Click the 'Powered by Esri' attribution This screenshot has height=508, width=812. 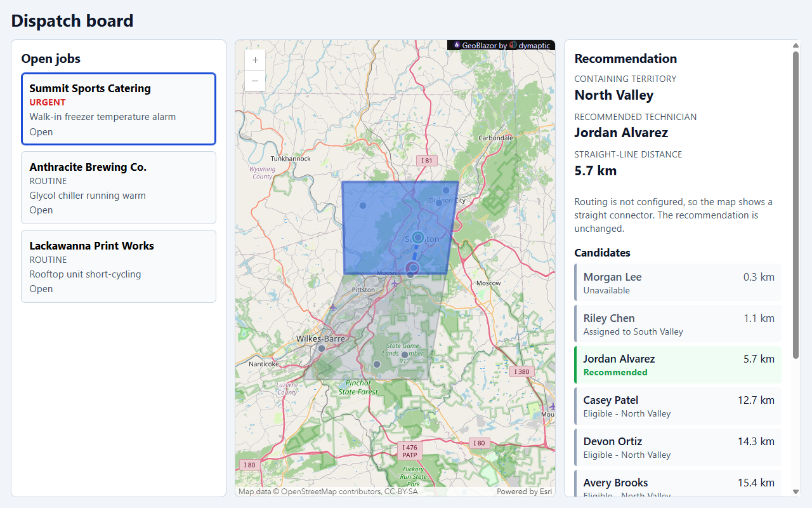point(524,491)
